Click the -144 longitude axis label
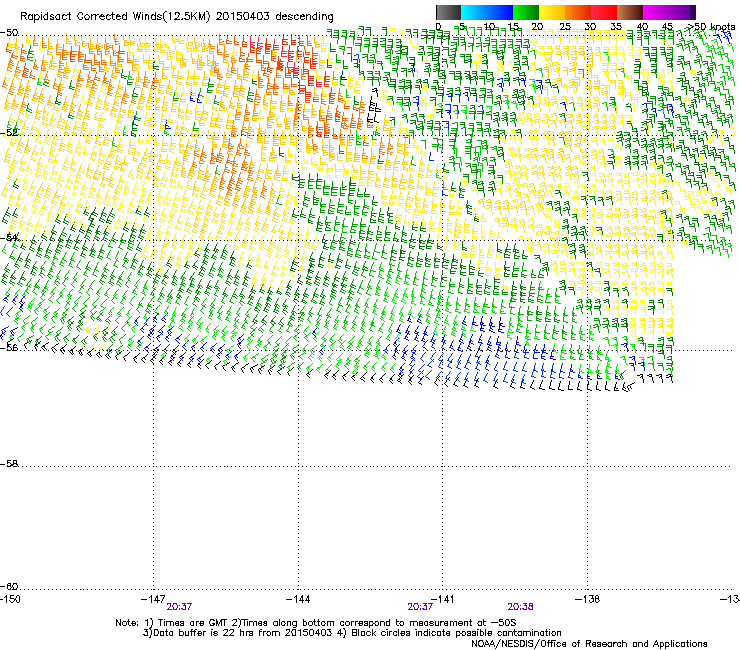This screenshot has width=740, height=650. [298, 599]
